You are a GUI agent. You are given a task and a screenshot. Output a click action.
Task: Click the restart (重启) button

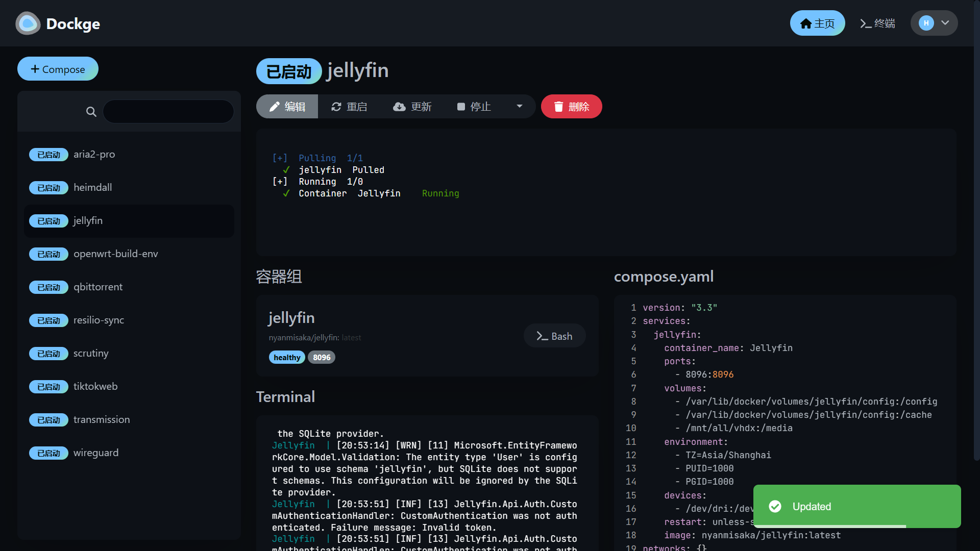349,107
